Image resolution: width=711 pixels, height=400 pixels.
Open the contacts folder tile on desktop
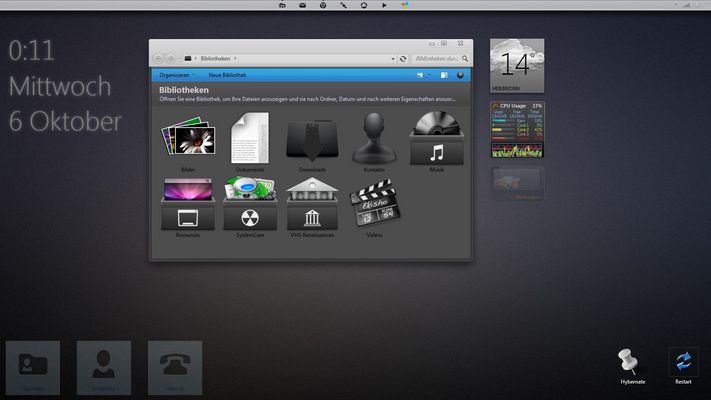(x=33, y=368)
